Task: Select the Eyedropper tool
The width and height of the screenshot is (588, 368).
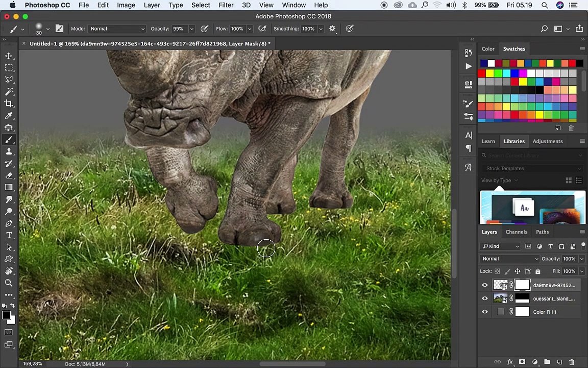Action: coord(9,116)
